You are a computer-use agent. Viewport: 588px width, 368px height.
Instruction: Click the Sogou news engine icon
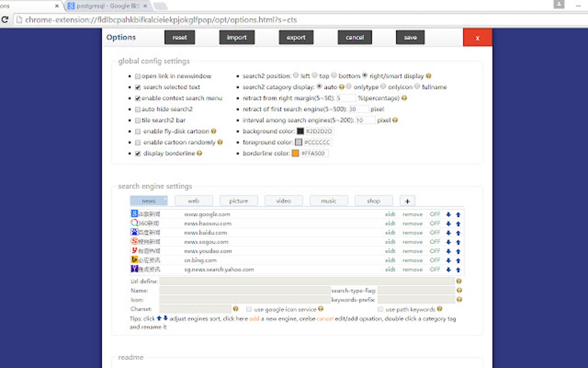click(133, 242)
